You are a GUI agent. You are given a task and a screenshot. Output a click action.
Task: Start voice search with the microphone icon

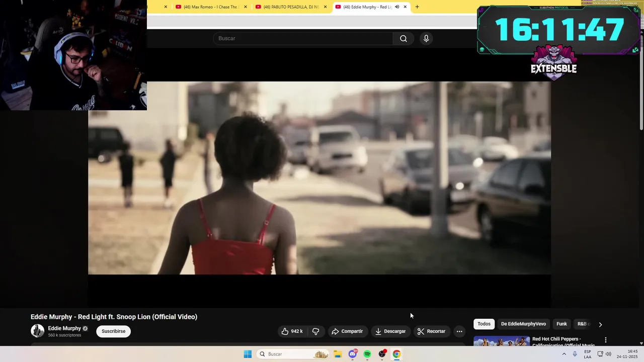pos(426,39)
